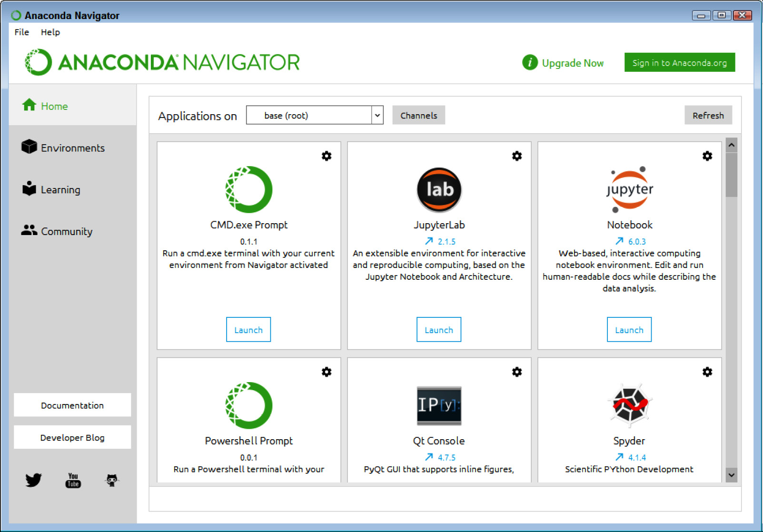The height and width of the screenshot is (532, 763).
Task: Click the JupyterLab version 2.1.5 text
Action: tap(446, 241)
